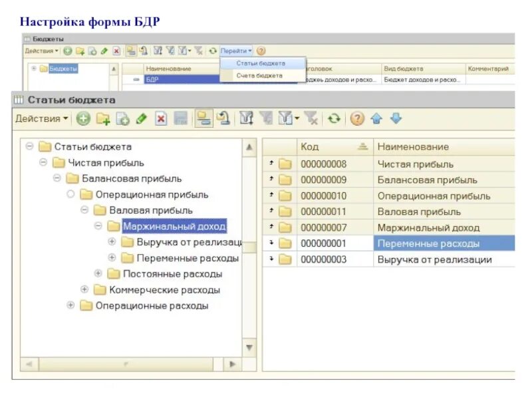This screenshot has width=532, height=399.
Task: Sort by the Код column header
Action: coord(335,146)
